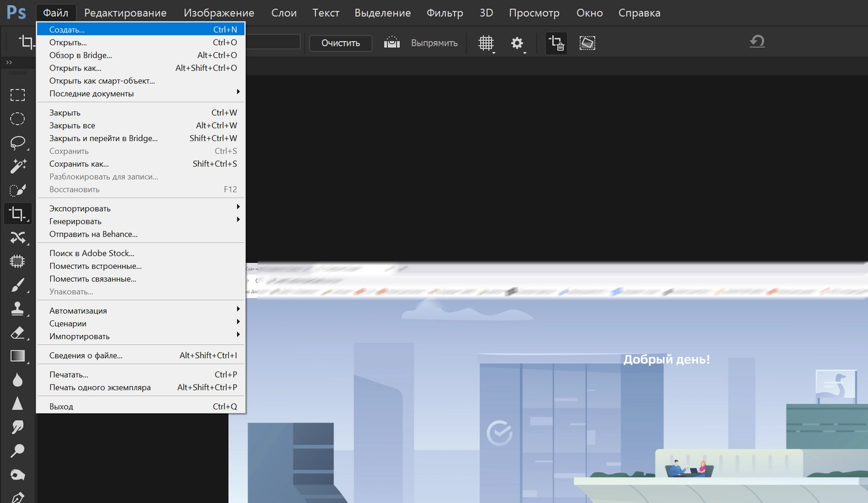This screenshot has width=868, height=503.
Task: Click the Straighten level icon
Action: 392,43
